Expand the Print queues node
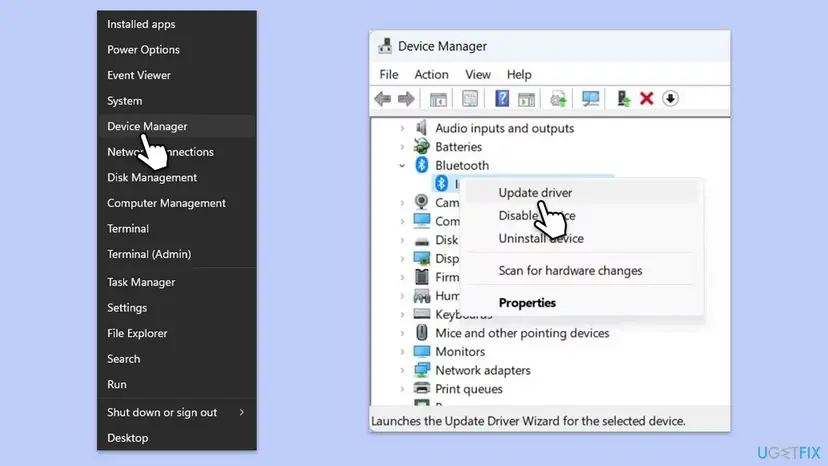The image size is (828, 466). pos(402,389)
